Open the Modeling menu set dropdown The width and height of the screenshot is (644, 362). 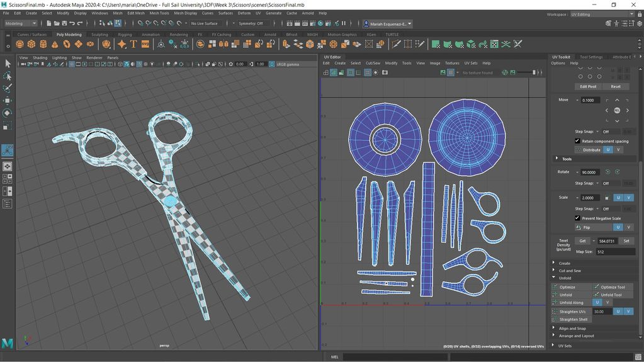click(x=21, y=23)
